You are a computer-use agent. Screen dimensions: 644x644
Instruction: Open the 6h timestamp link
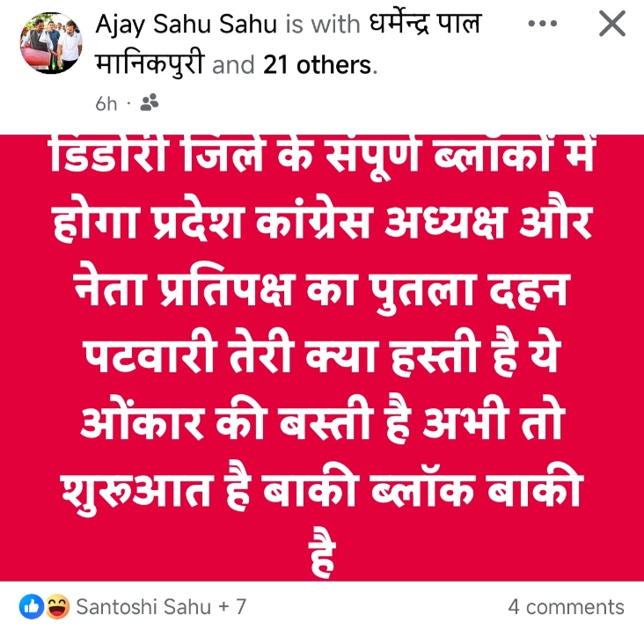pos(106,104)
